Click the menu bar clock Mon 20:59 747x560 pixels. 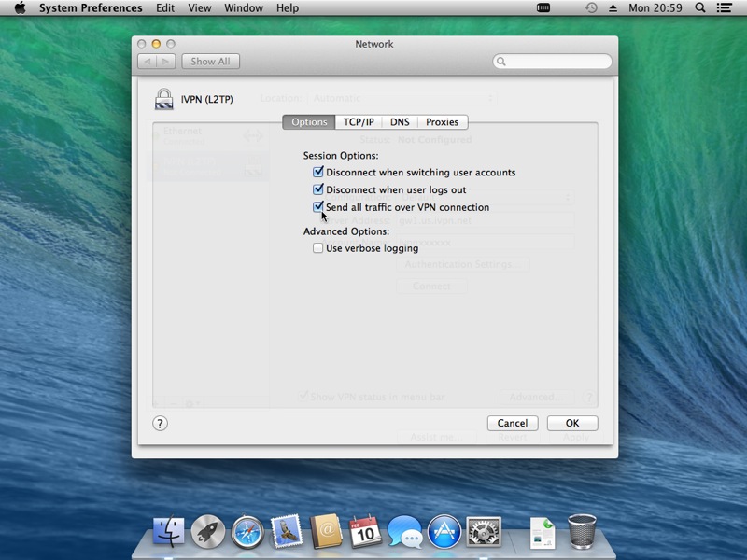[655, 7]
